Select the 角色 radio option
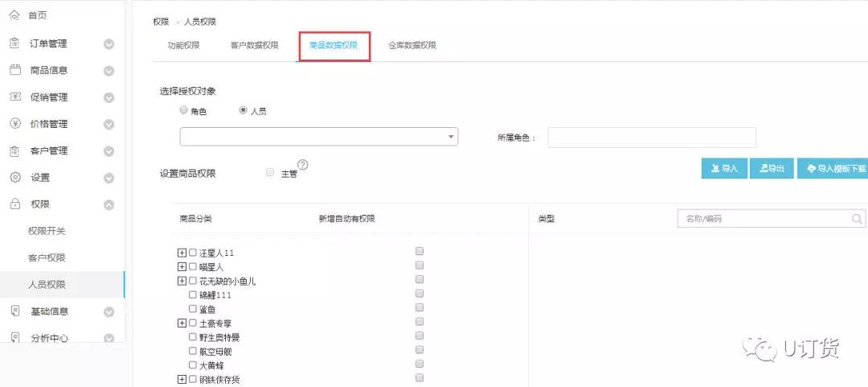 click(x=184, y=110)
